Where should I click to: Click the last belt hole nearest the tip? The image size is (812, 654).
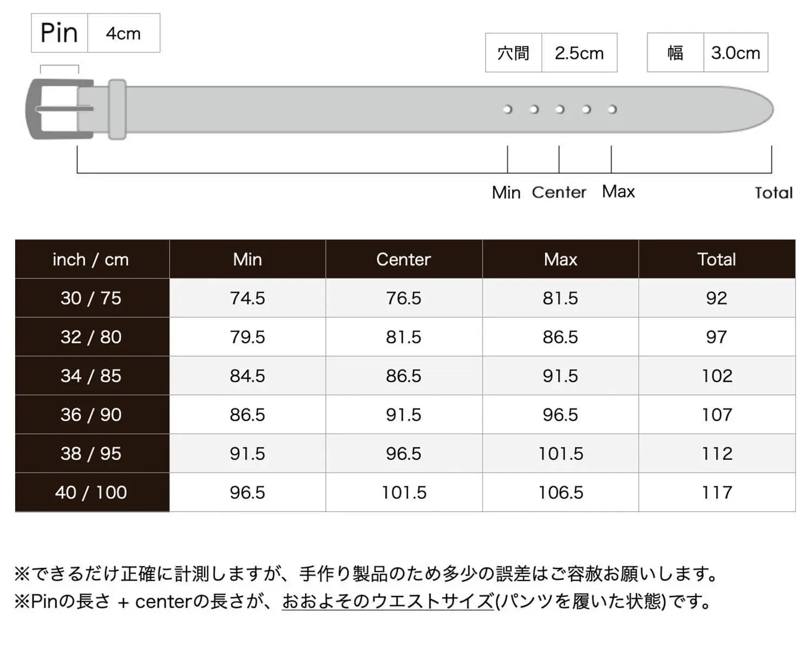tap(612, 109)
